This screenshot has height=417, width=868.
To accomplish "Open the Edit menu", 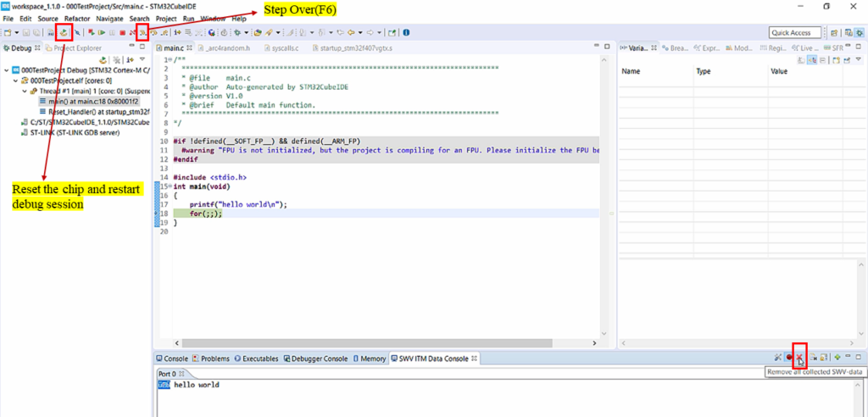I will tap(25, 19).
